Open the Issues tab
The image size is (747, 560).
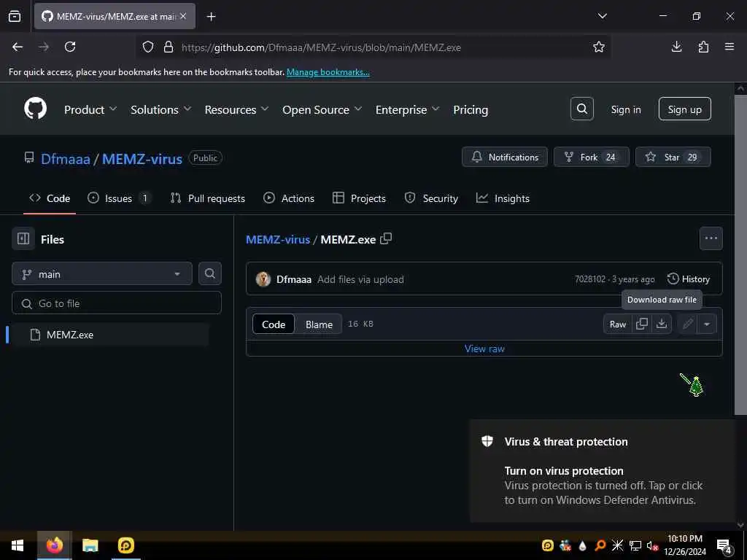pos(119,198)
